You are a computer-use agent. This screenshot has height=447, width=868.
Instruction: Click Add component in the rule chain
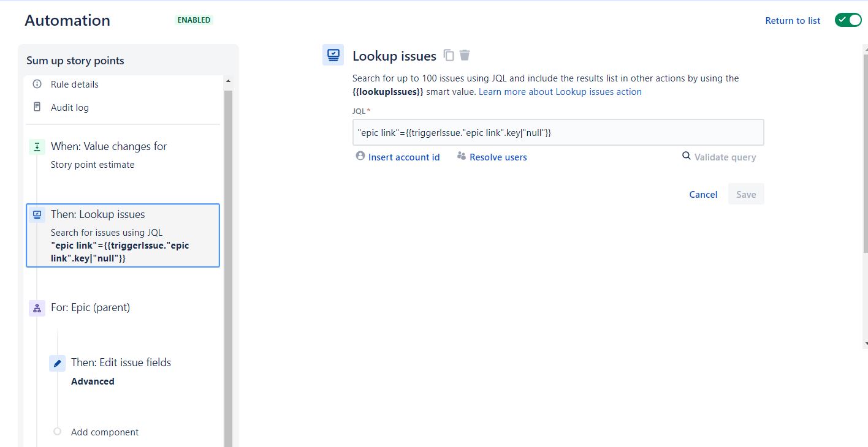pos(105,432)
